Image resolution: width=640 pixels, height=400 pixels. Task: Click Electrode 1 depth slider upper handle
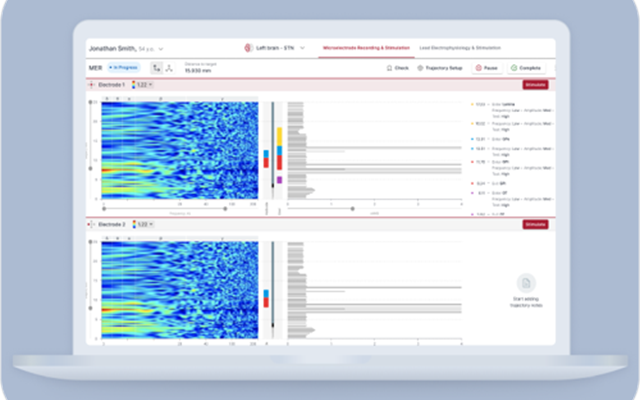91,102
